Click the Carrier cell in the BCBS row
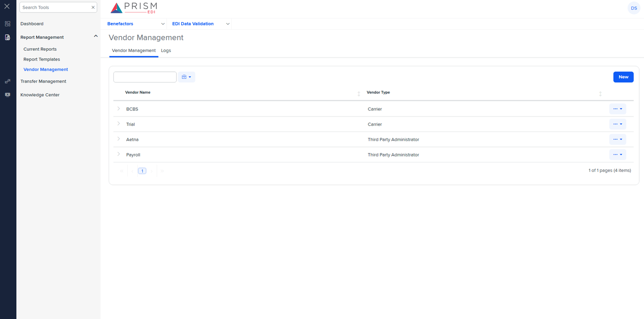The image size is (644, 319). tap(375, 109)
